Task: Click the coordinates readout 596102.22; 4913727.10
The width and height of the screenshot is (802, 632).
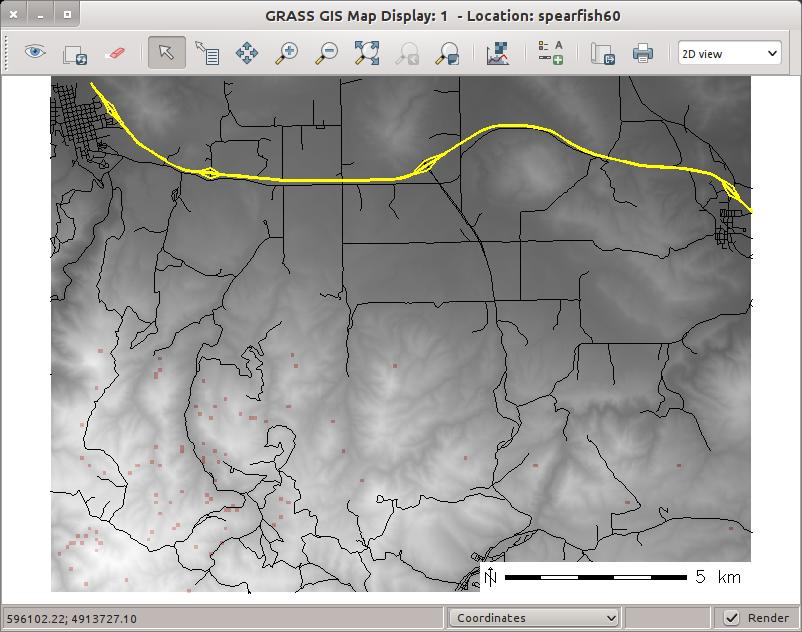Action: point(72,619)
